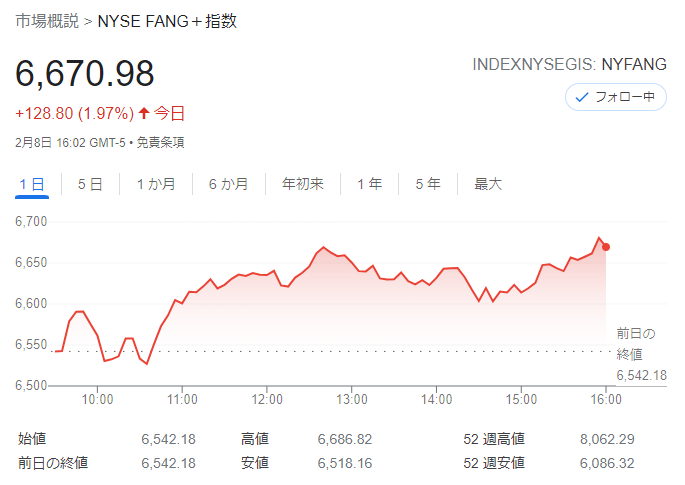685x485 pixels.
Task: Click the 13:00 time axis label
Action: (352, 399)
